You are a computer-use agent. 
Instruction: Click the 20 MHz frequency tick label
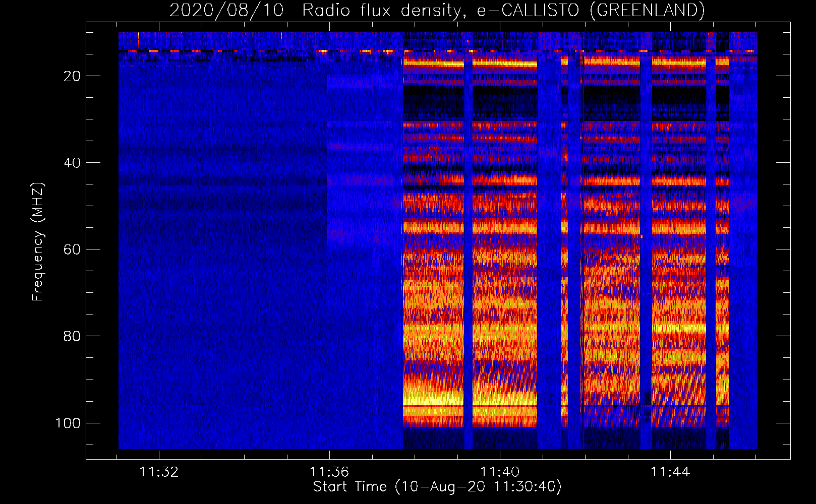72,76
